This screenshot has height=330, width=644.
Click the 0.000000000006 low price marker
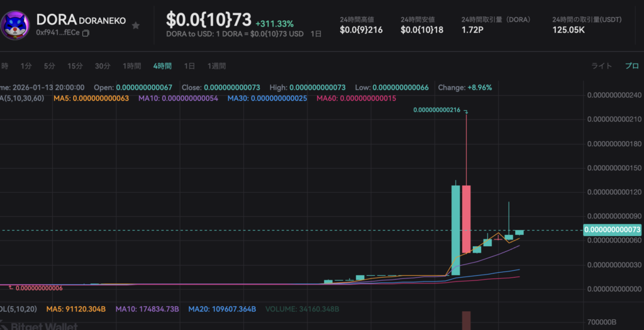click(40, 288)
